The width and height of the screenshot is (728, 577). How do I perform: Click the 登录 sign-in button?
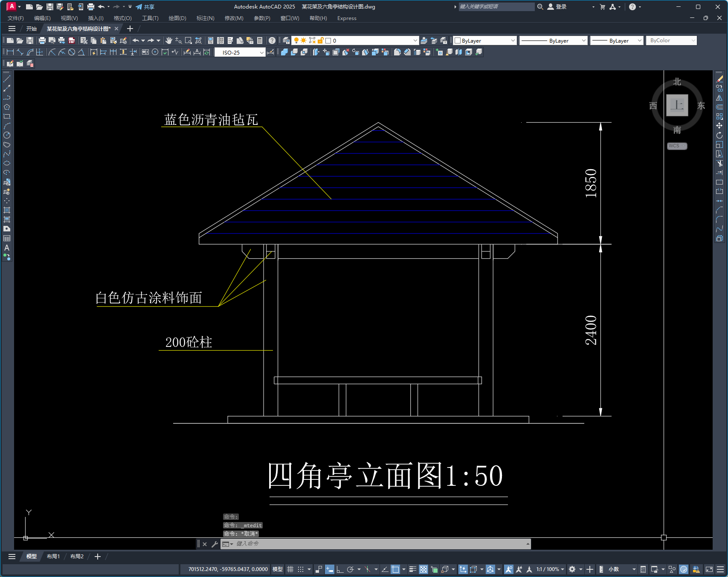(557, 7)
